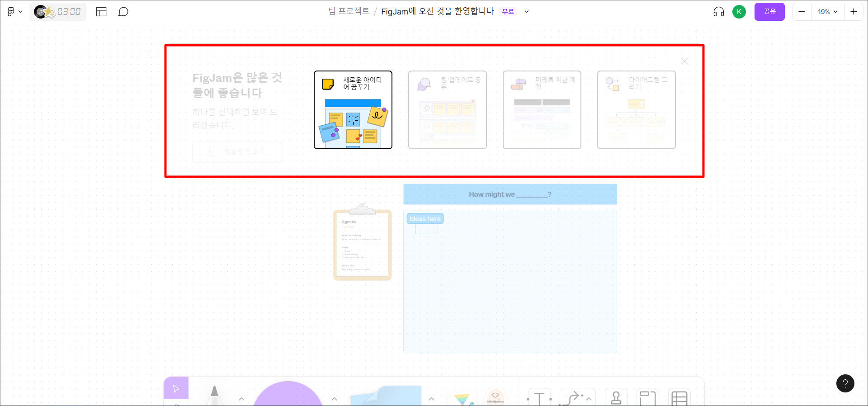Expand the marker tool options chevron
The width and height of the screenshot is (868, 406).
[x=241, y=399]
